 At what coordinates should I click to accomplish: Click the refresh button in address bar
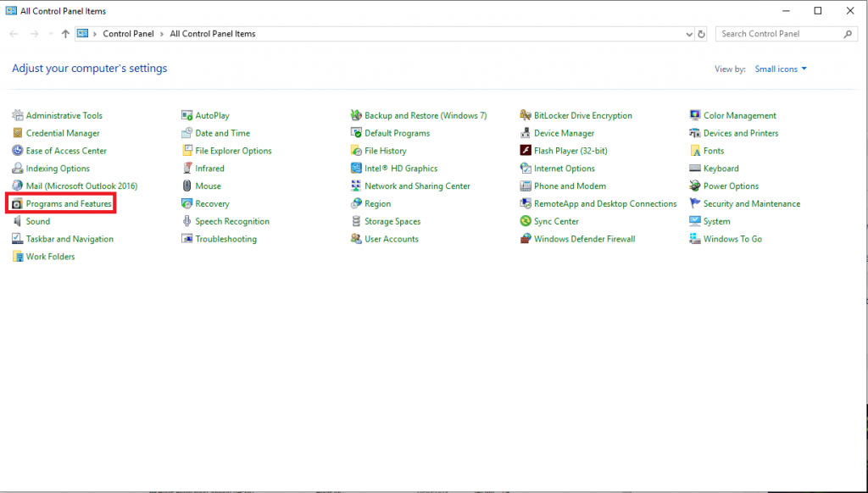pyautogui.click(x=701, y=34)
